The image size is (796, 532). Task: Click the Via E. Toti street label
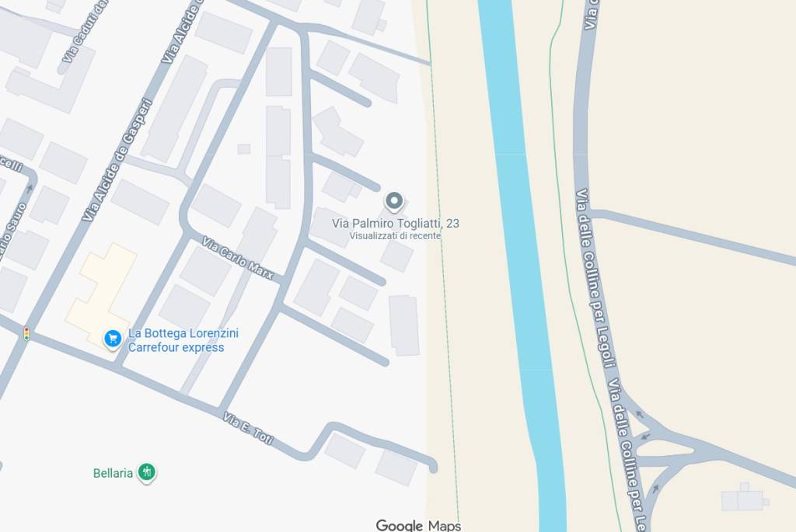(x=248, y=429)
